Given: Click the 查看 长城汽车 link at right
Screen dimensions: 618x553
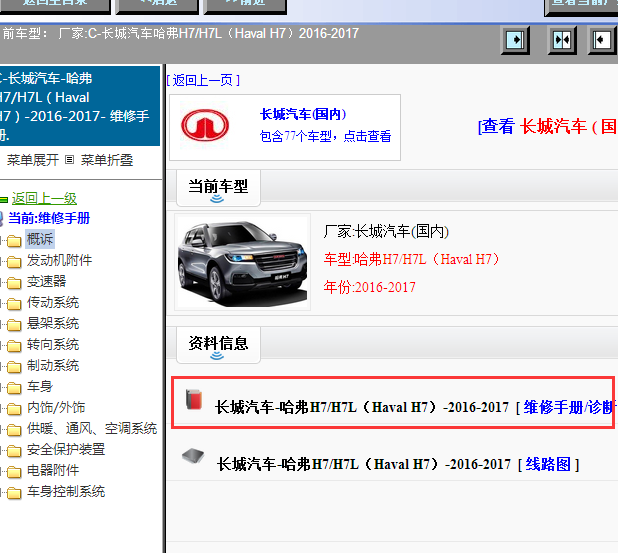Looking at the screenshot, I should pyautogui.click(x=547, y=127).
